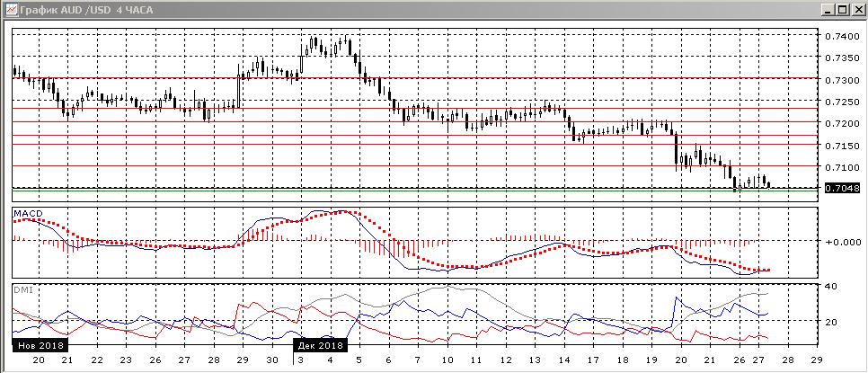Click the 0.7200 price axis label
This screenshot has width=868, height=373.
pos(843,123)
